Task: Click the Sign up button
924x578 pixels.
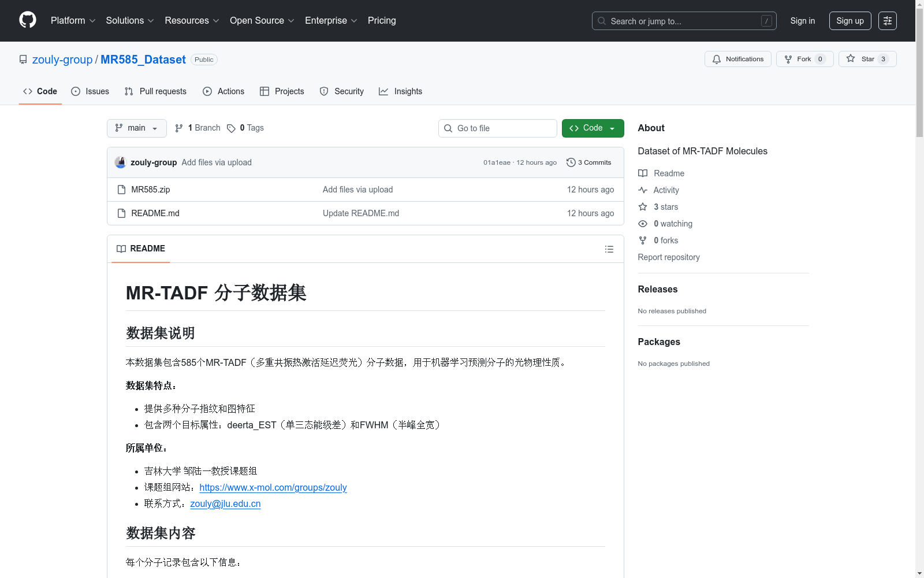Action: tap(850, 21)
